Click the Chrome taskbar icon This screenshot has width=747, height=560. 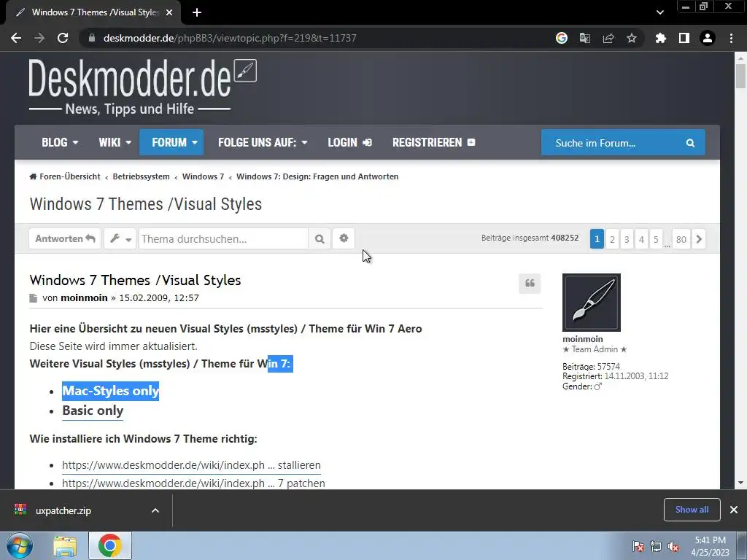(110, 545)
